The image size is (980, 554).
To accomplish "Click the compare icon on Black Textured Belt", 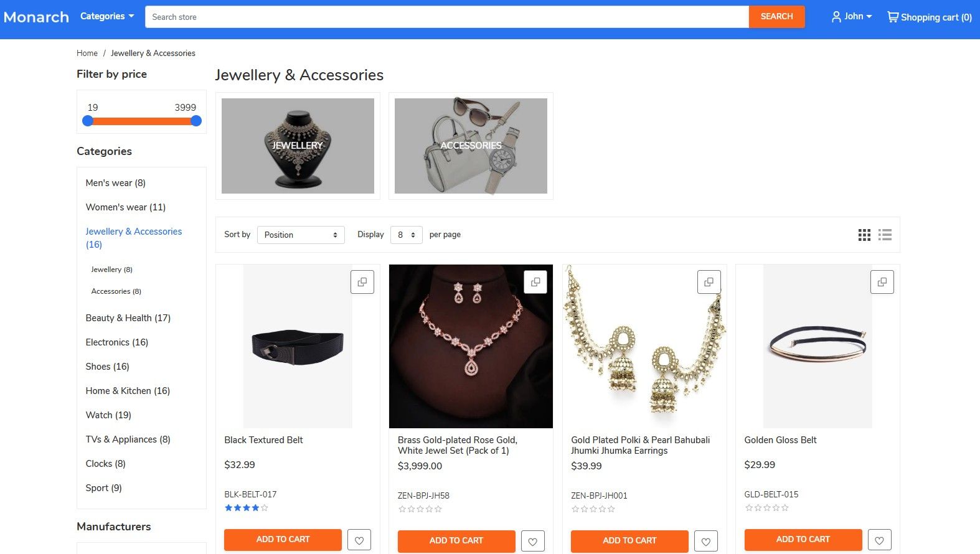I will click(362, 281).
